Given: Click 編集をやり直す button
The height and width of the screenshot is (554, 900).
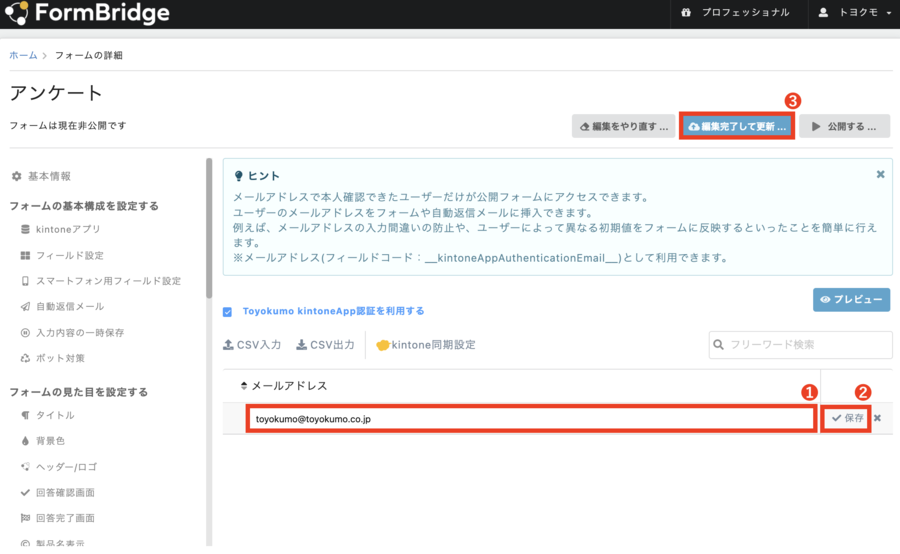Looking at the screenshot, I should [x=623, y=126].
